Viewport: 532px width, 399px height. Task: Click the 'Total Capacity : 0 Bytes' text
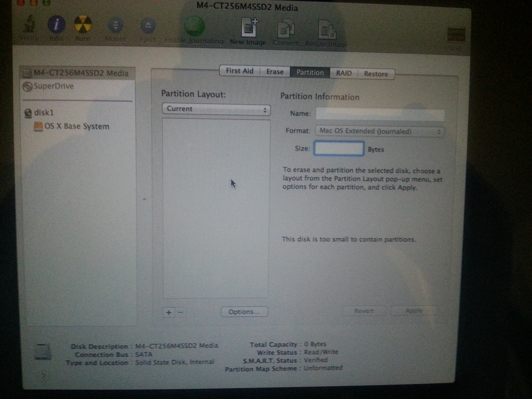pyautogui.click(x=288, y=345)
